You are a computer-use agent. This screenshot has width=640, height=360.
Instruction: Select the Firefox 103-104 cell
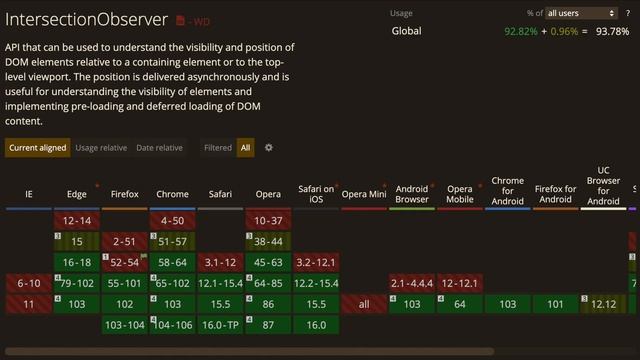tap(124, 325)
